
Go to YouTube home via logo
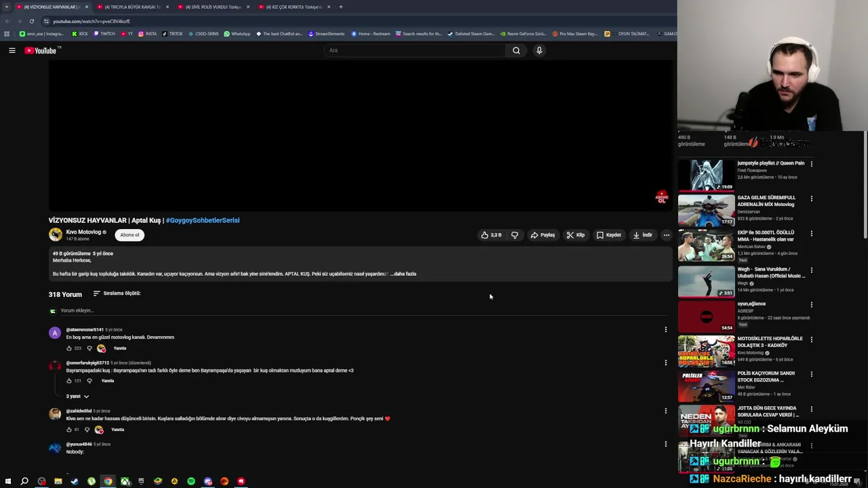tap(41, 50)
